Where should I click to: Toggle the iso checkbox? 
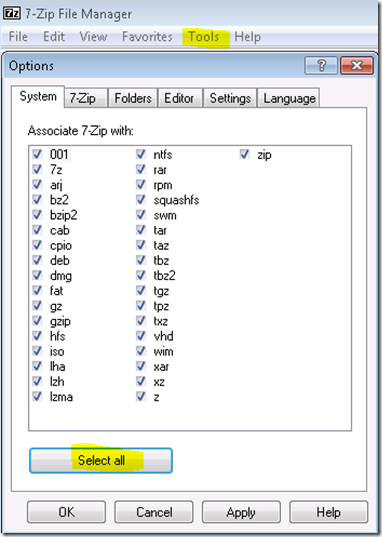click(x=37, y=351)
